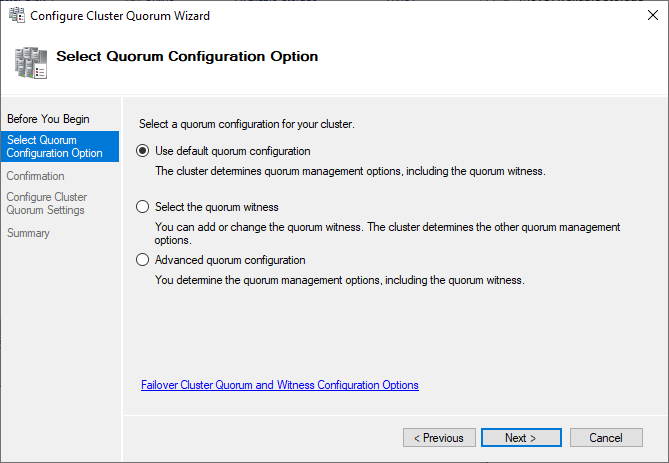This screenshot has height=463, width=669.
Task: Cancel the quorum wizard
Action: (x=606, y=438)
